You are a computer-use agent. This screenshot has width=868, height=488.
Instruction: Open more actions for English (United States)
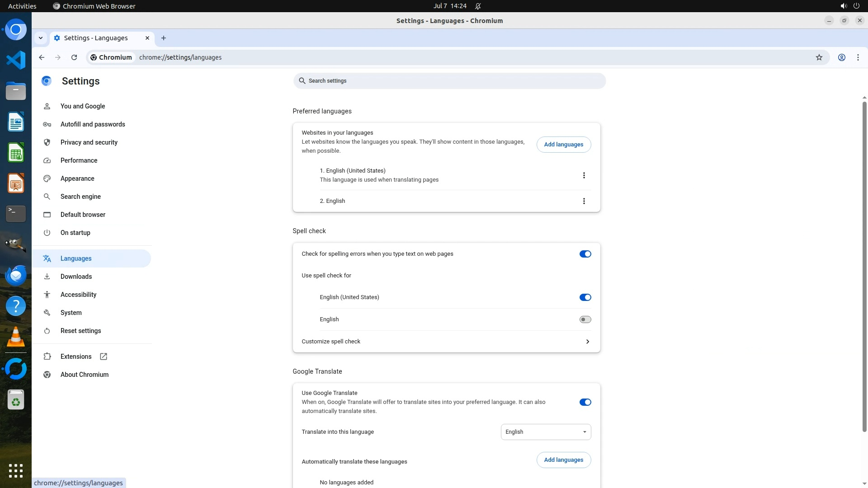[x=584, y=175]
